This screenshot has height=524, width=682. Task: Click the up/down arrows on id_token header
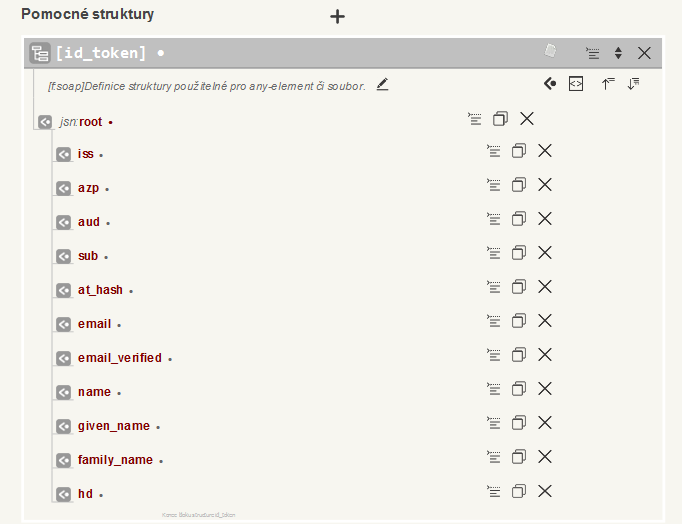click(618, 53)
